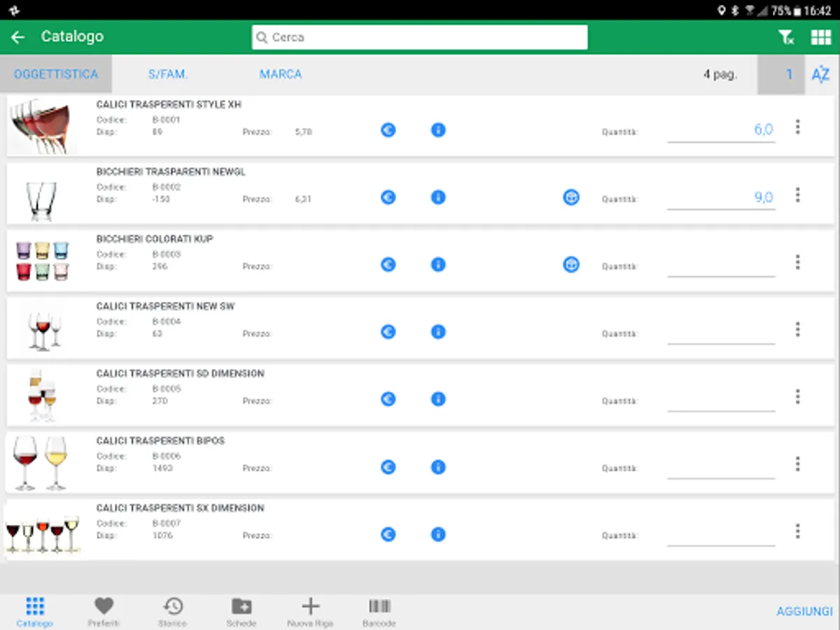This screenshot has height=630, width=840.
Task: Show info for BICCHIERI TRASPARENTI NEWGL
Action: click(x=438, y=197)
